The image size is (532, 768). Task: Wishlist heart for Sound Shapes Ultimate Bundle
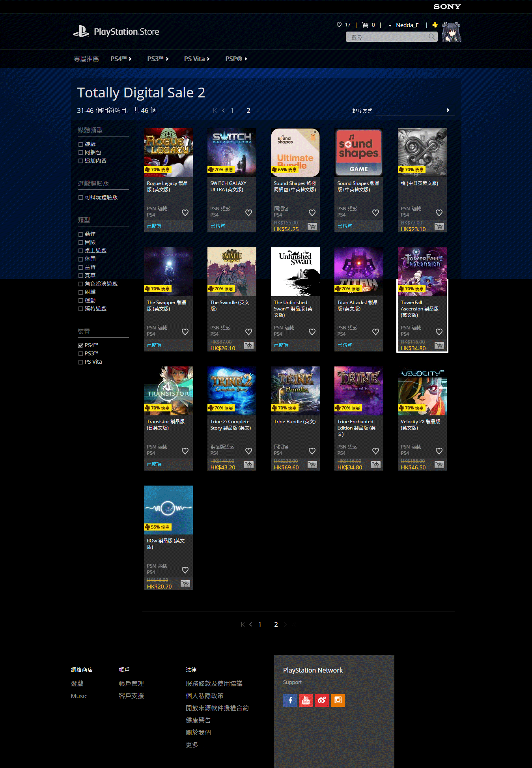pos(312,213)
